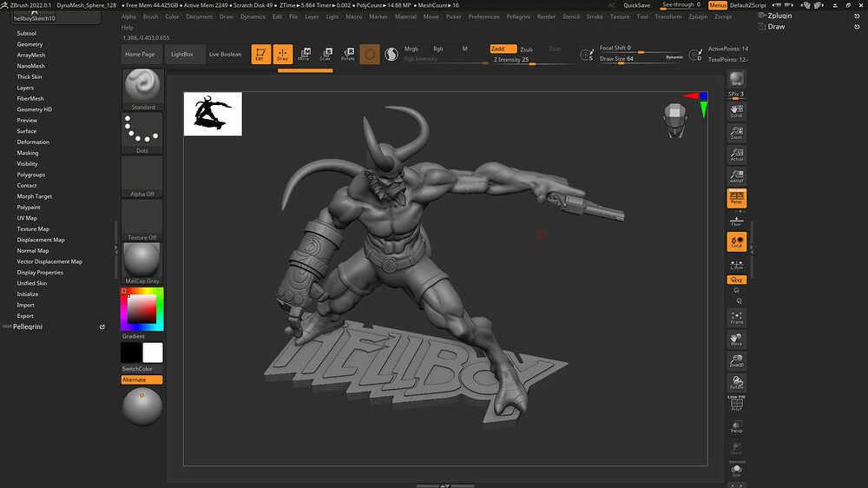Open the Stroke menu

pos(595,16)
